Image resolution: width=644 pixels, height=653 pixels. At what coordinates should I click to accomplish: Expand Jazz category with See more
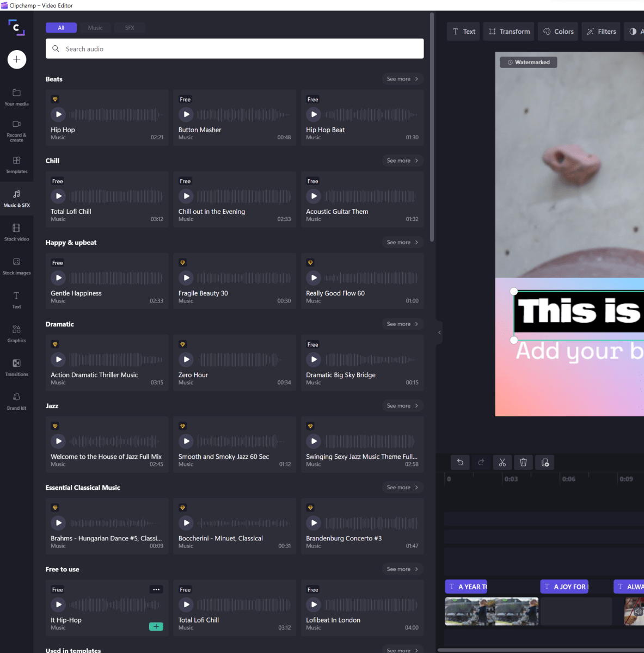click(402, 406)
